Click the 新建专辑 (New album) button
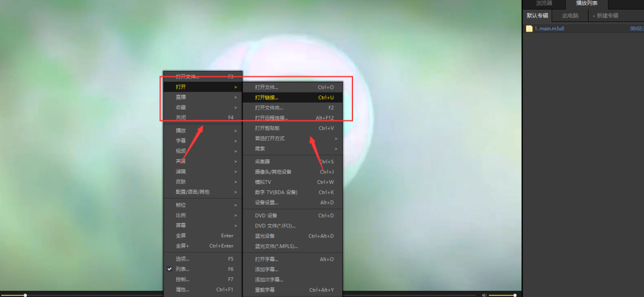The image size is (644, 297). [606, 16]
